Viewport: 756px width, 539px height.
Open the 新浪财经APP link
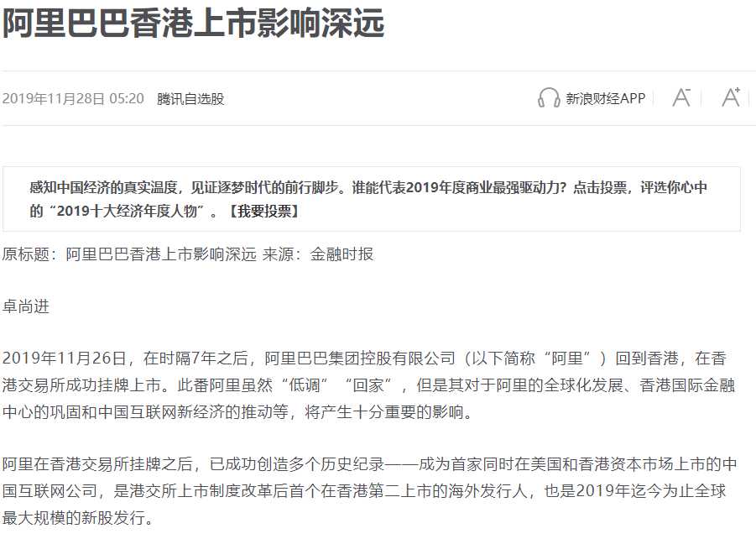tap(605, 98)
